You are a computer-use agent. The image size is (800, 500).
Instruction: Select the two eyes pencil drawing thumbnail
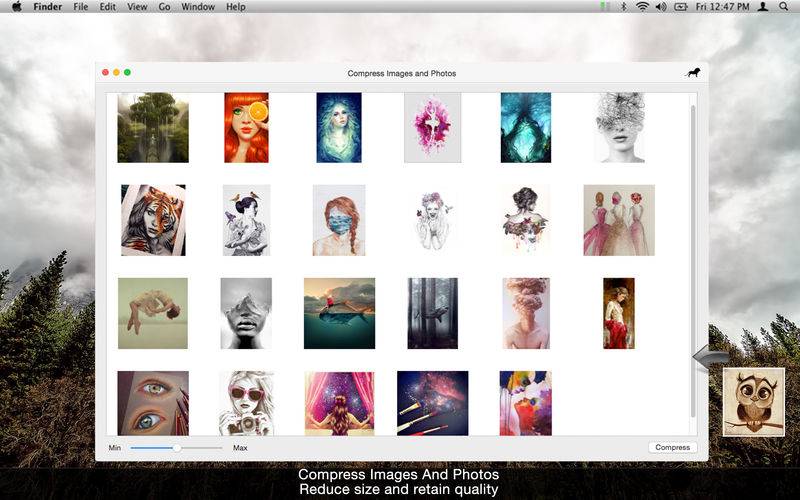click(x=153, y=403)
